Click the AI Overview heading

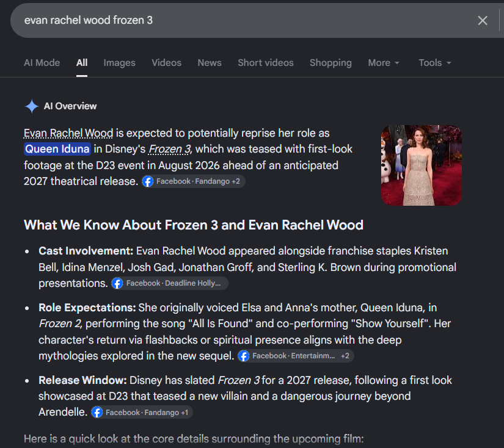70,106
